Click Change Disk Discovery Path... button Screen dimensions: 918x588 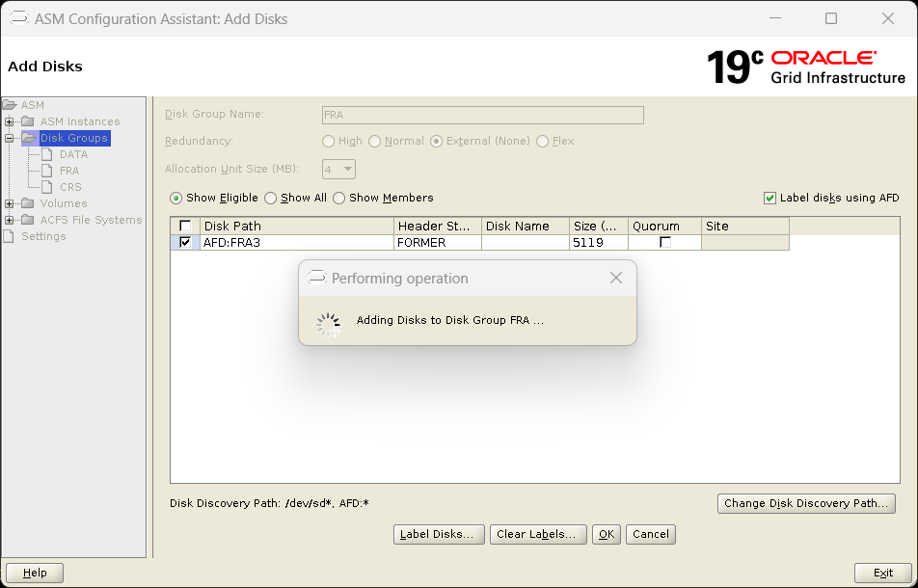tap(806, 503)
